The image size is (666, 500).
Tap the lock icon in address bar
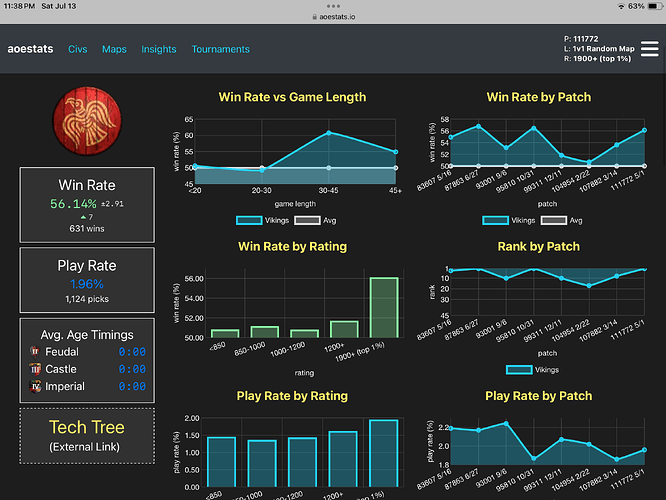coord(315,18)
